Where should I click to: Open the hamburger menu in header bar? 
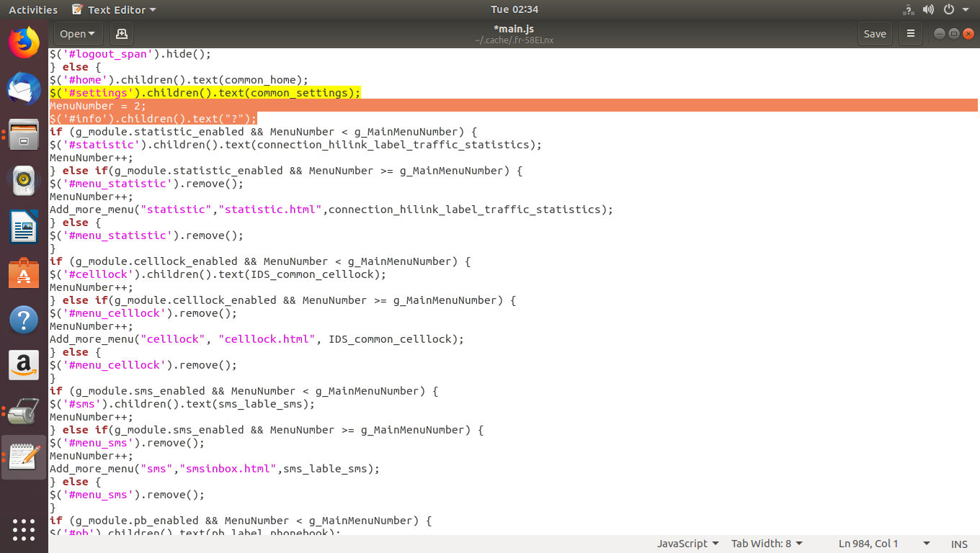[x=911, y=34]
